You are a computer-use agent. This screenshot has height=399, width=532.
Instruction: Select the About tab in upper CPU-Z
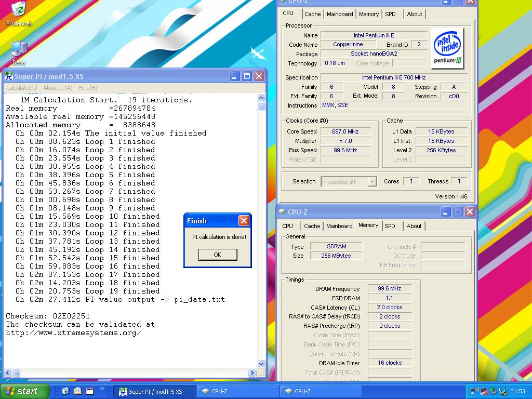[414, 14]
